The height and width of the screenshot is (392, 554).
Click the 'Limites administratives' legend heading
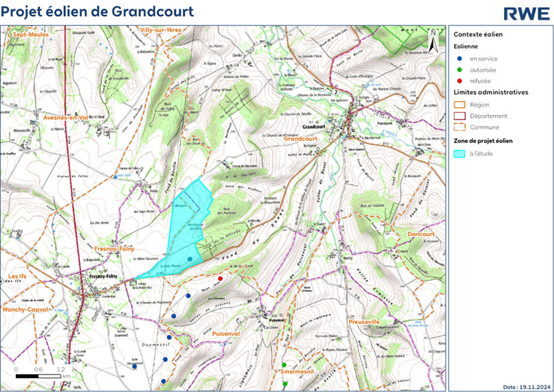pos(491,91)
